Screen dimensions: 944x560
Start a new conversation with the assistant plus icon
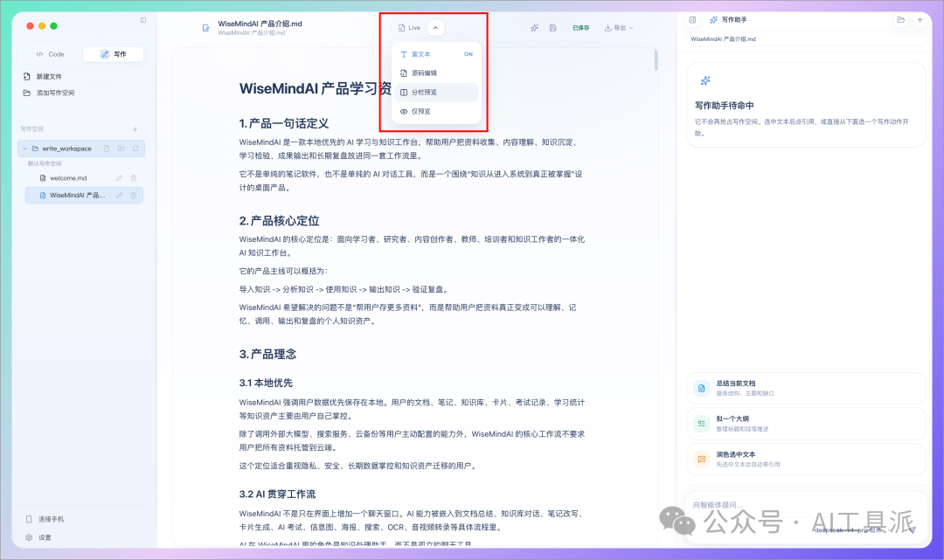coord(920,20)
